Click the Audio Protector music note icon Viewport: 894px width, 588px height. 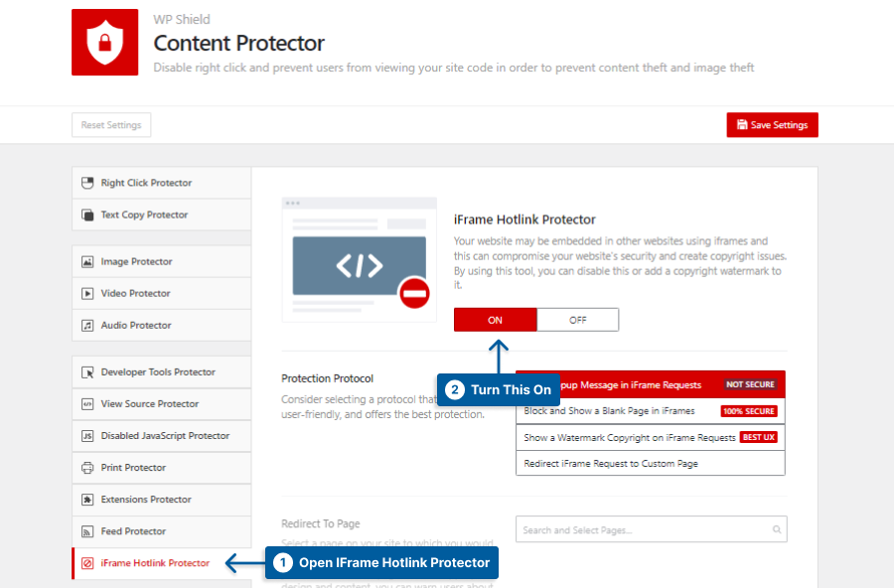(x=87, y=326)
